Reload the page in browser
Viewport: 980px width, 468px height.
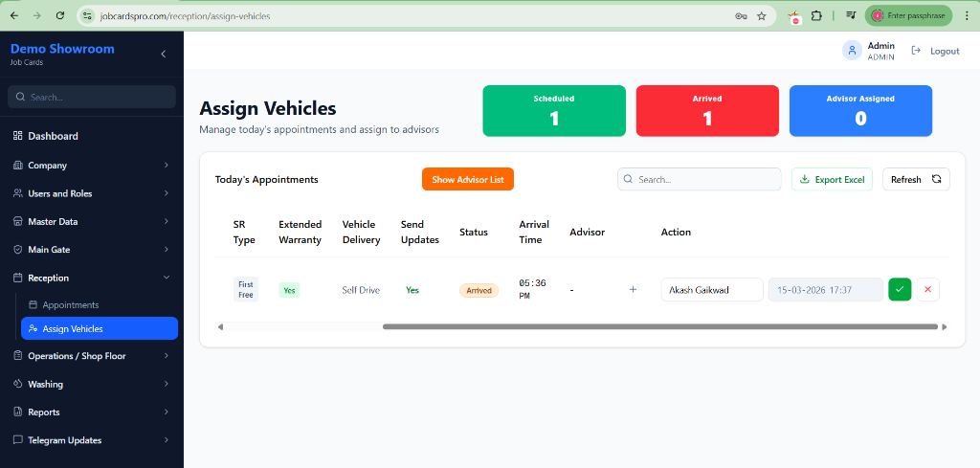pos(60,16)
